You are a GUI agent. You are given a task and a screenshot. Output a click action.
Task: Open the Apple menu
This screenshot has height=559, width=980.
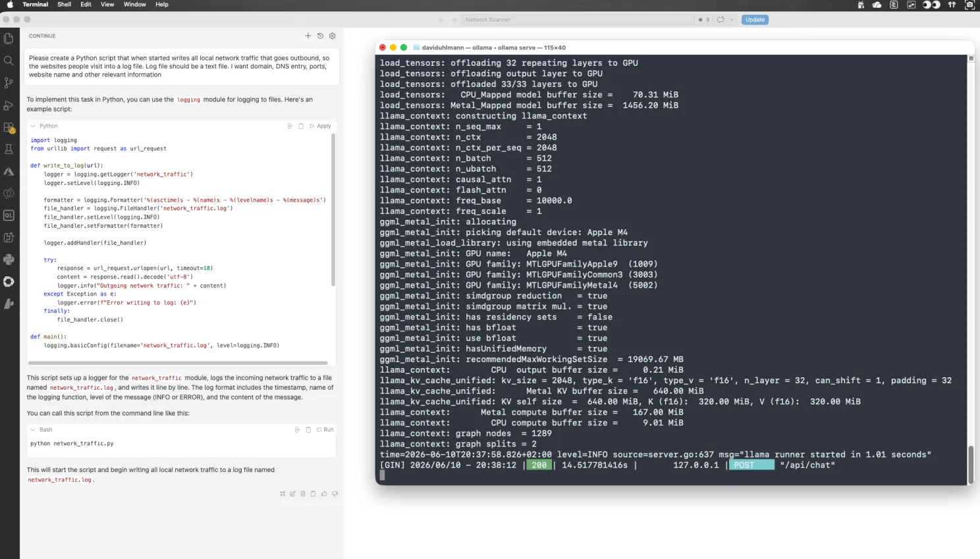[9, 5]
